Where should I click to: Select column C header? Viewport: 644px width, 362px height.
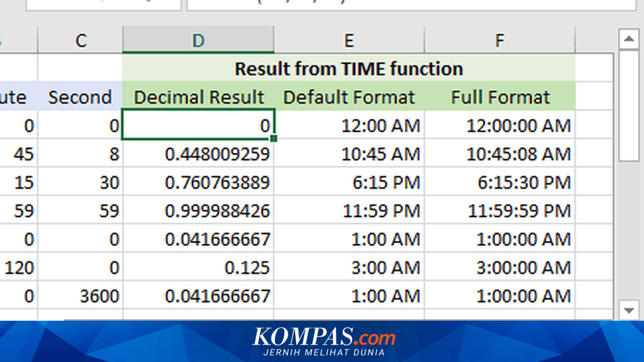click(x=80, y=41)
